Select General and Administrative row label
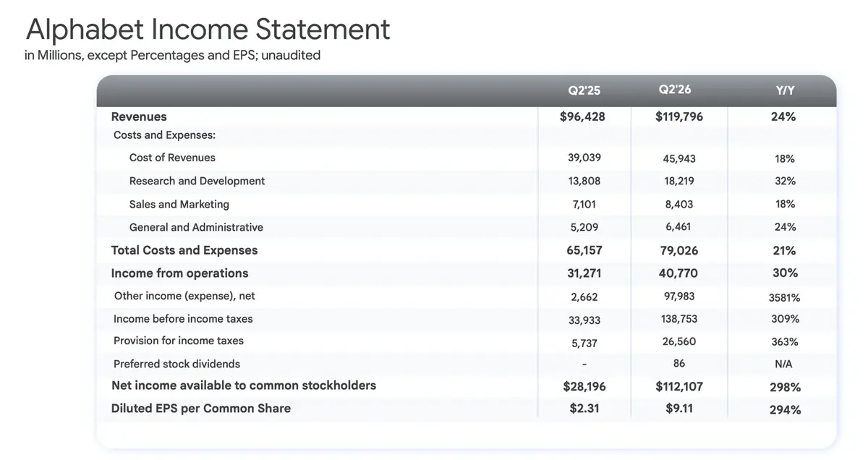The width and height of the screenshot is (868, 460). [196, 227]
